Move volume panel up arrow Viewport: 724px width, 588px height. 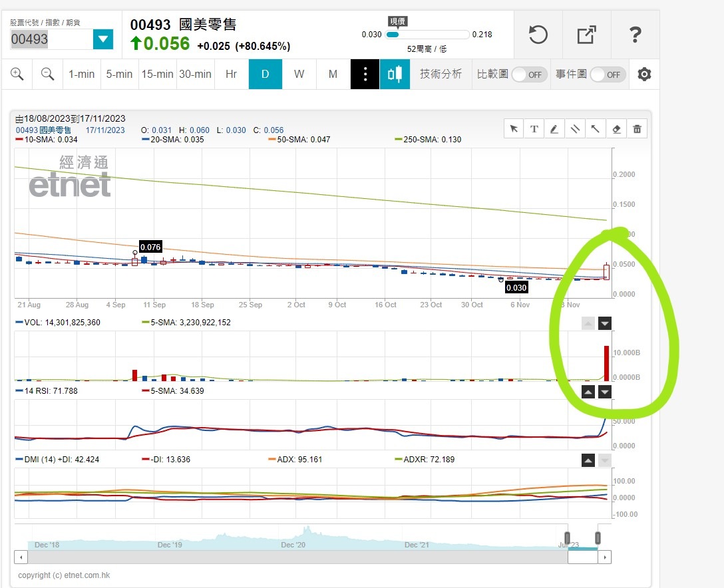(x=588, y=323)
